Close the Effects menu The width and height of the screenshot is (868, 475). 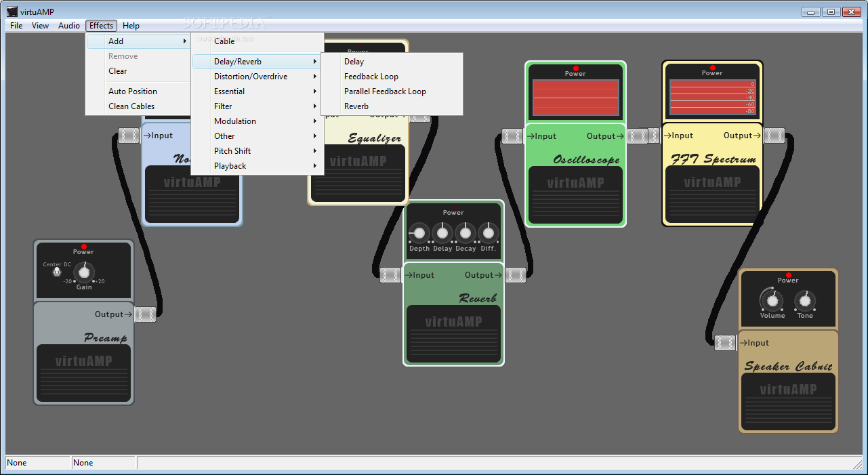[102, 26]
